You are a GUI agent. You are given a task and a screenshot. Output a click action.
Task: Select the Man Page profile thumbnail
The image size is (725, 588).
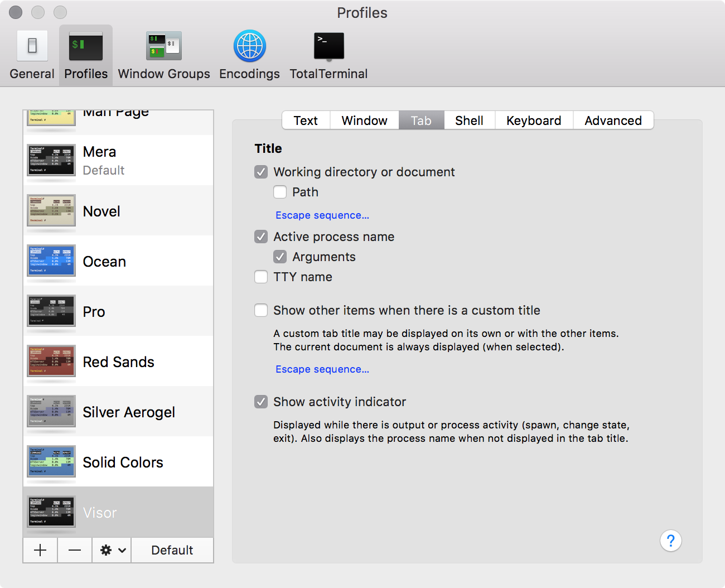51,118
